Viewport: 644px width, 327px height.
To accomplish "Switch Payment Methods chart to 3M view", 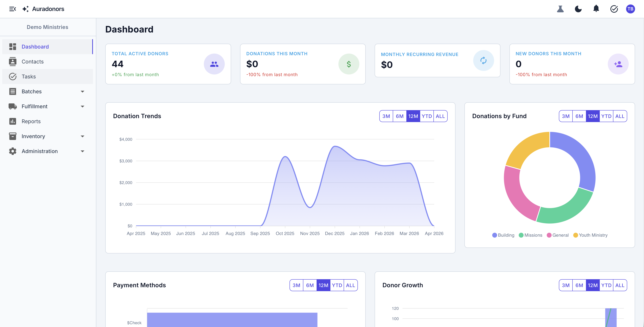I will [296, 285].
